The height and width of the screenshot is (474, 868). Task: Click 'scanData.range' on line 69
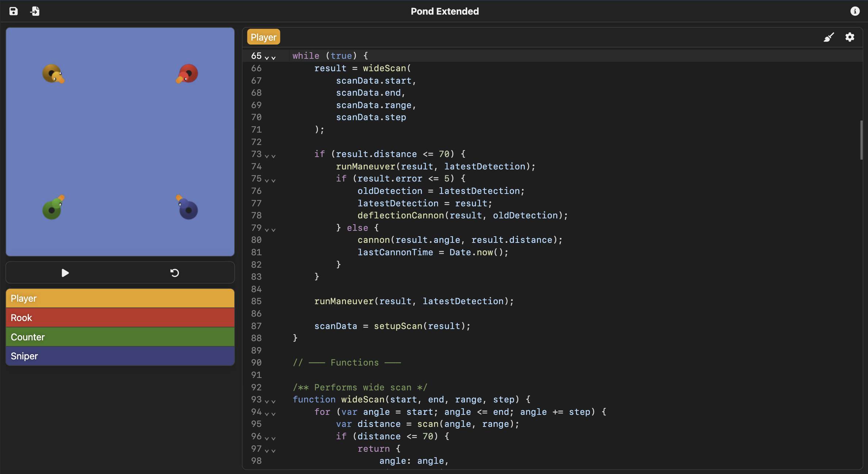(373, 105)
